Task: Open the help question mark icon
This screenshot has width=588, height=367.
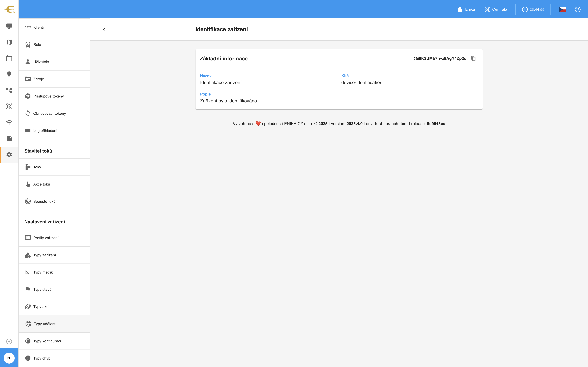Action: (x=578, y=9)
